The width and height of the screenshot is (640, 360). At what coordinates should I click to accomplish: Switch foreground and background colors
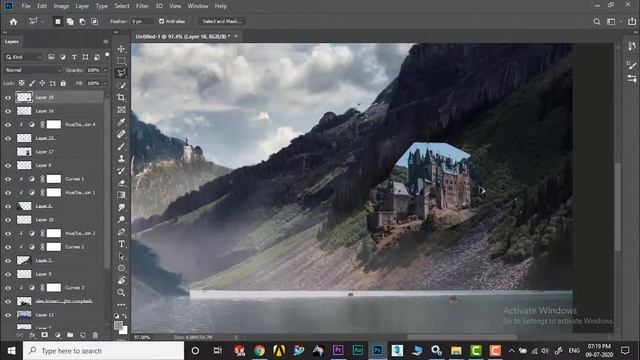(x=124, y=316)
